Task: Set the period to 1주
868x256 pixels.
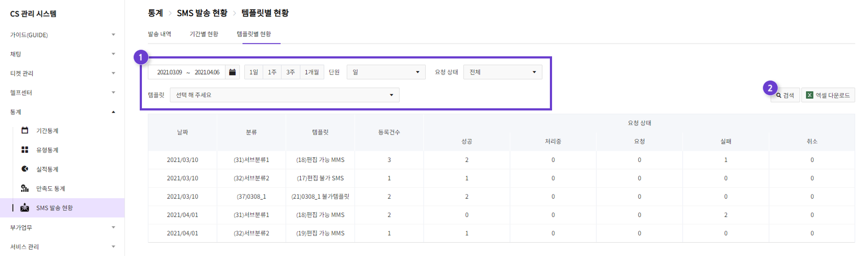Action: click(272, 72)
